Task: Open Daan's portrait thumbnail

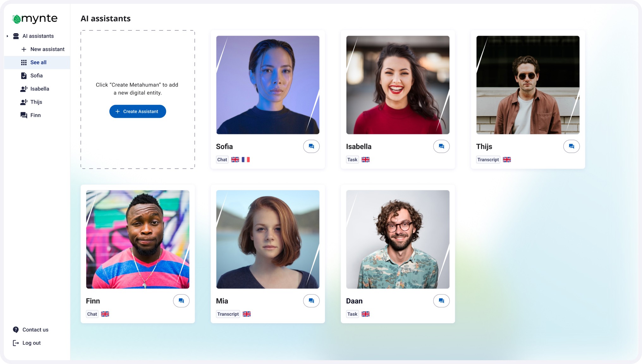Action: coord(398,239)
